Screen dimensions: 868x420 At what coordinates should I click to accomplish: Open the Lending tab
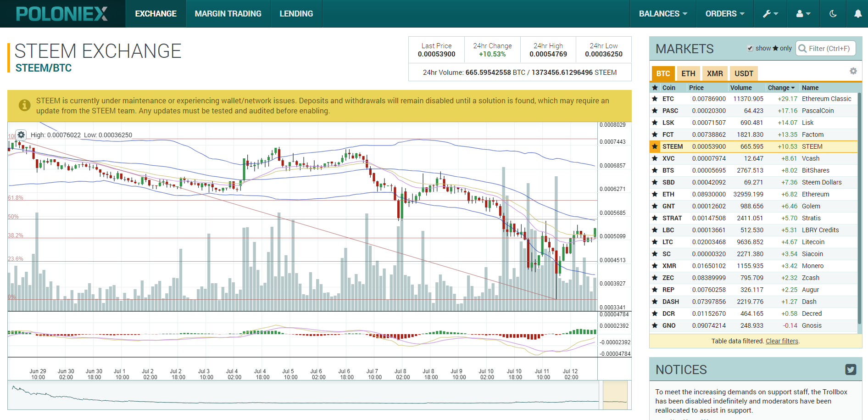pos(296,14)
